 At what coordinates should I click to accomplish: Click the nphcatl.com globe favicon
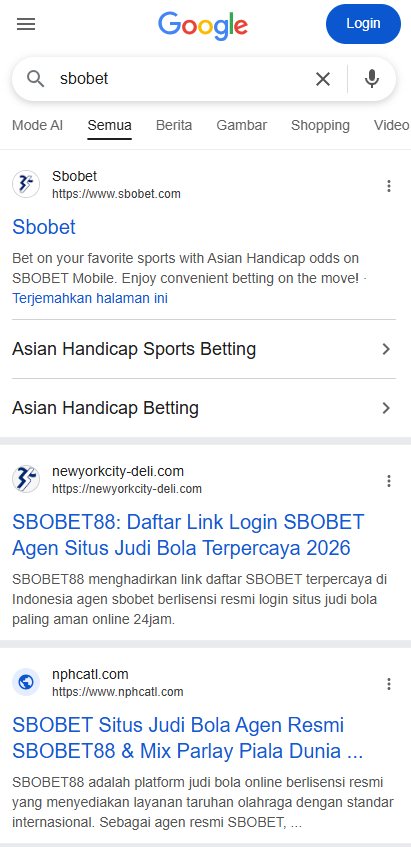(26, 682)
